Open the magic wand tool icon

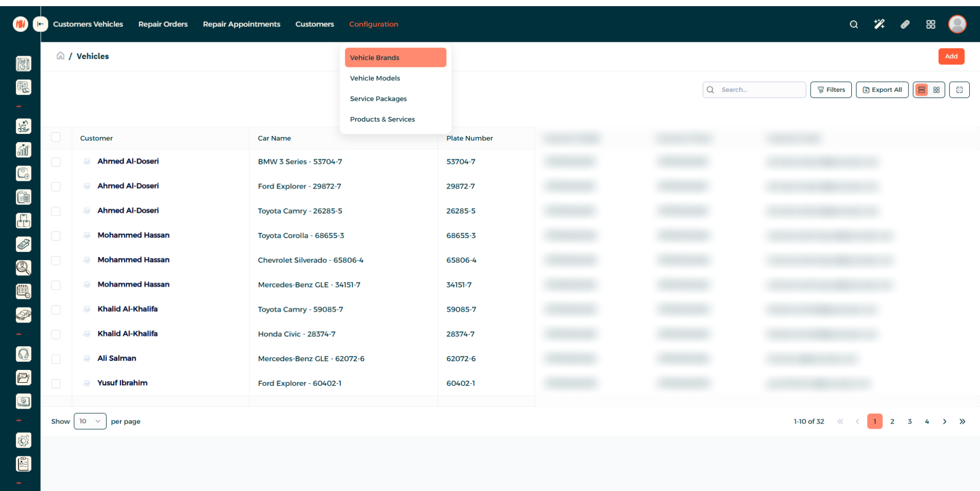pos(879,25)
